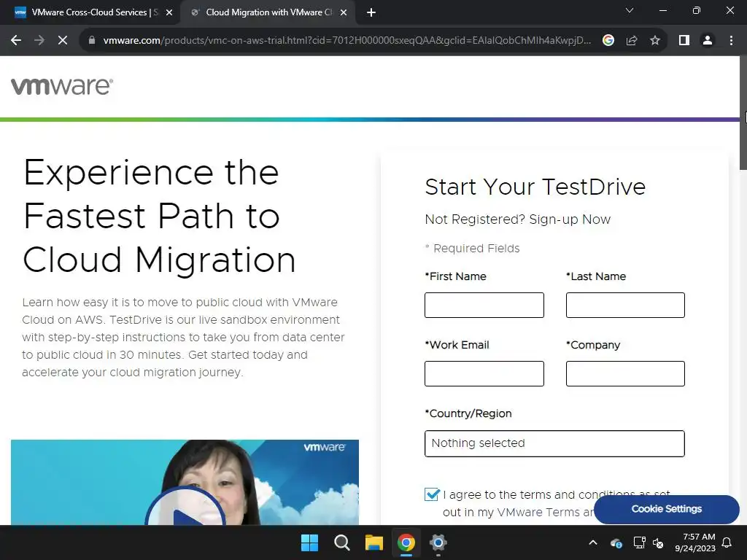The height and width of the screenshot is (560, 747).
Task: Show hidden system tray icons
Action: click(x=593, y=542)
